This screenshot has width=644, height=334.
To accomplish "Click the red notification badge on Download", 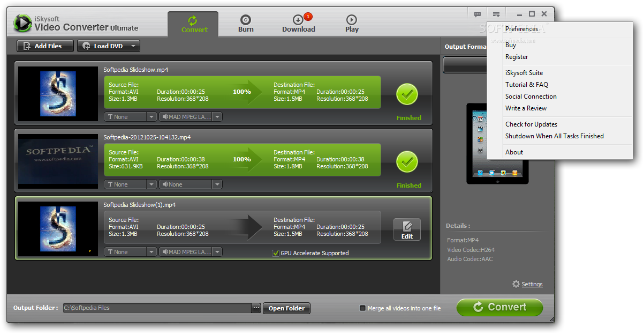I will coord(307,17).
